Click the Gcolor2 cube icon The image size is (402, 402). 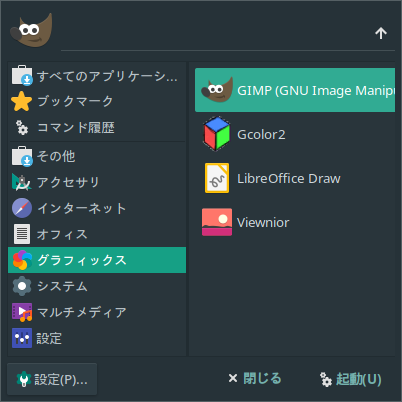click(x=217, y=134)
